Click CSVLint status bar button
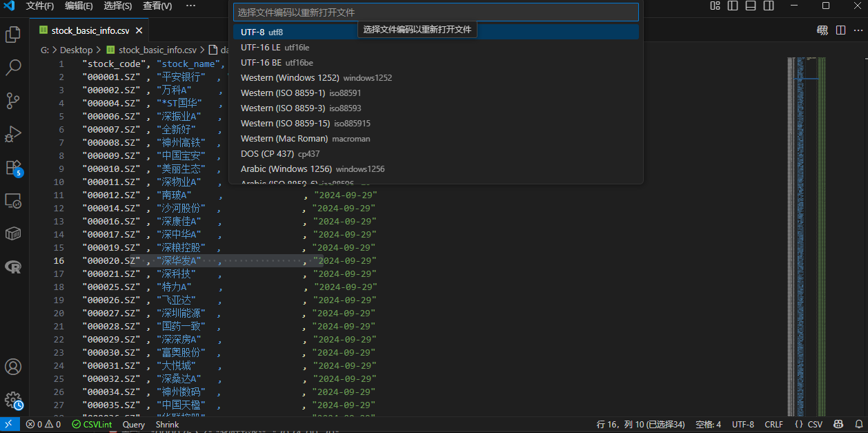The width and height of the screenshot is (868, 433). 92,425
